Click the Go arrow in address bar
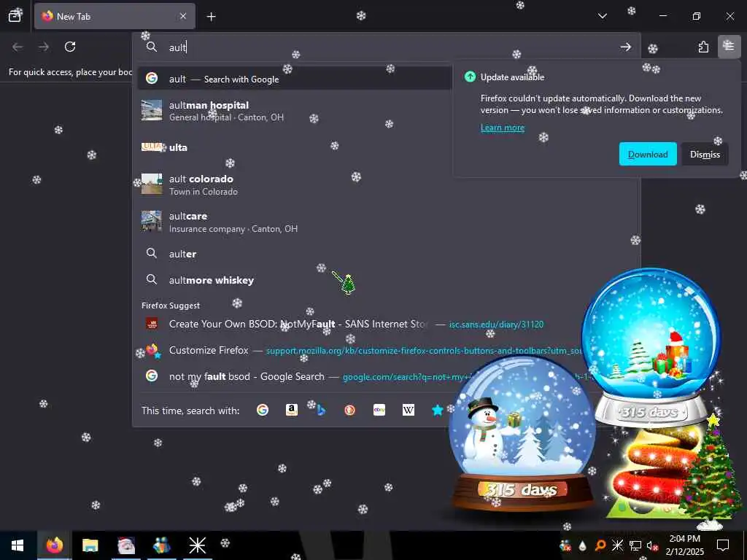The height and width of the screenshot is (560, 747). coord(625,47)
